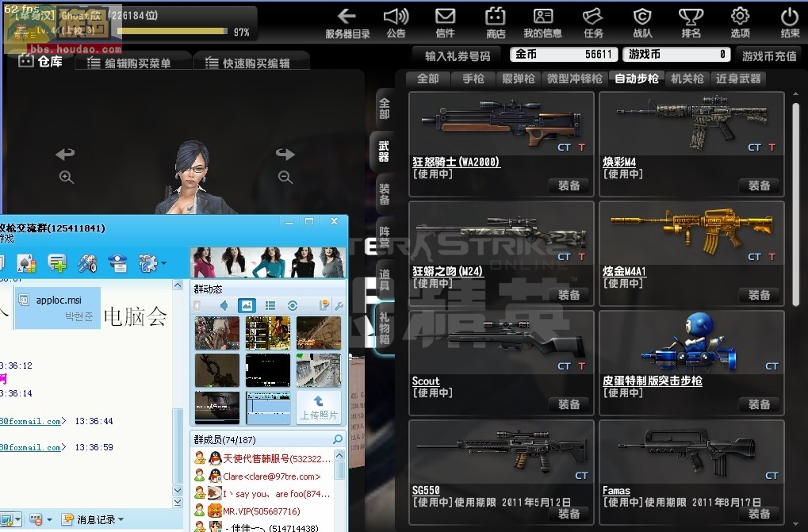Click the chat-with-plus icon in QQ toolbar

(x=56, y=263)
